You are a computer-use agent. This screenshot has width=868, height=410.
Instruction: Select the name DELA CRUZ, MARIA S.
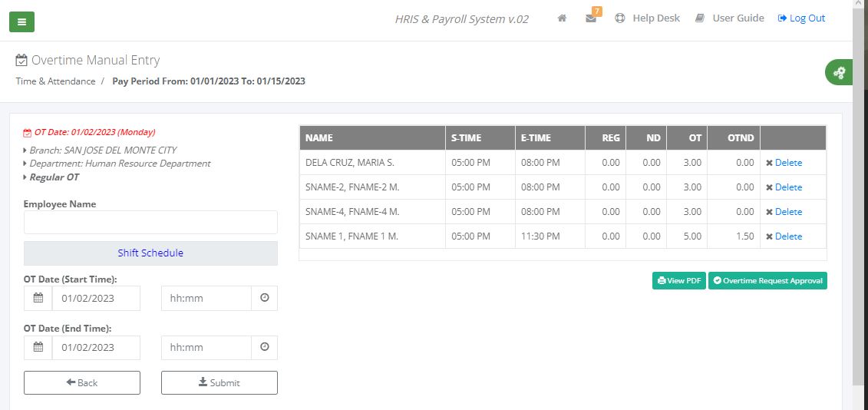pos(349,163)
